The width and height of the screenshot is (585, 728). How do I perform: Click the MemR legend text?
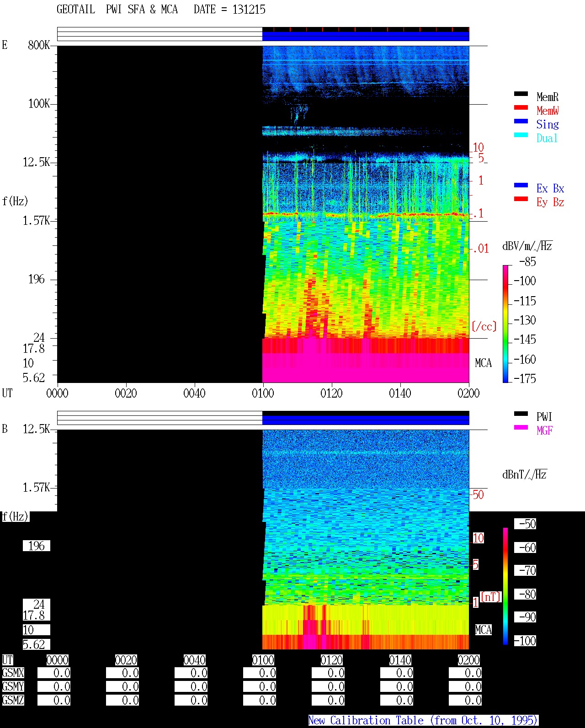[x=548, y=97]
